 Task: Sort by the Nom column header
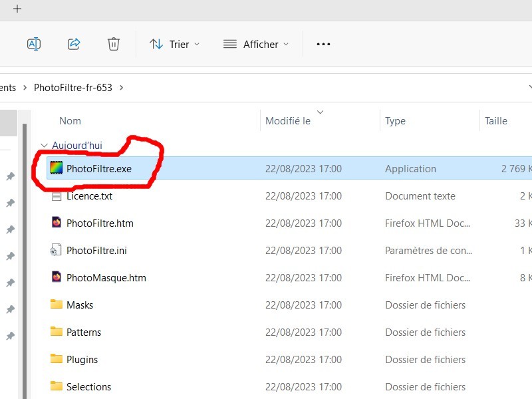pos(70,121)
